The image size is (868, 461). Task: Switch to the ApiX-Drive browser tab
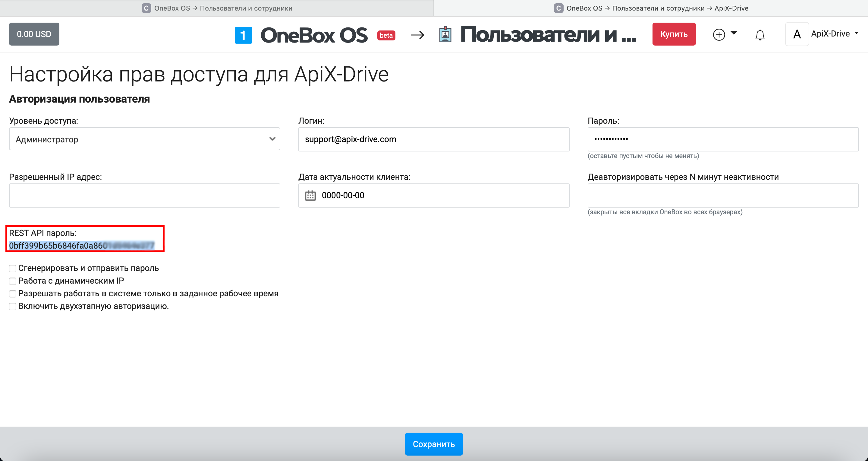tap(651, 8)
